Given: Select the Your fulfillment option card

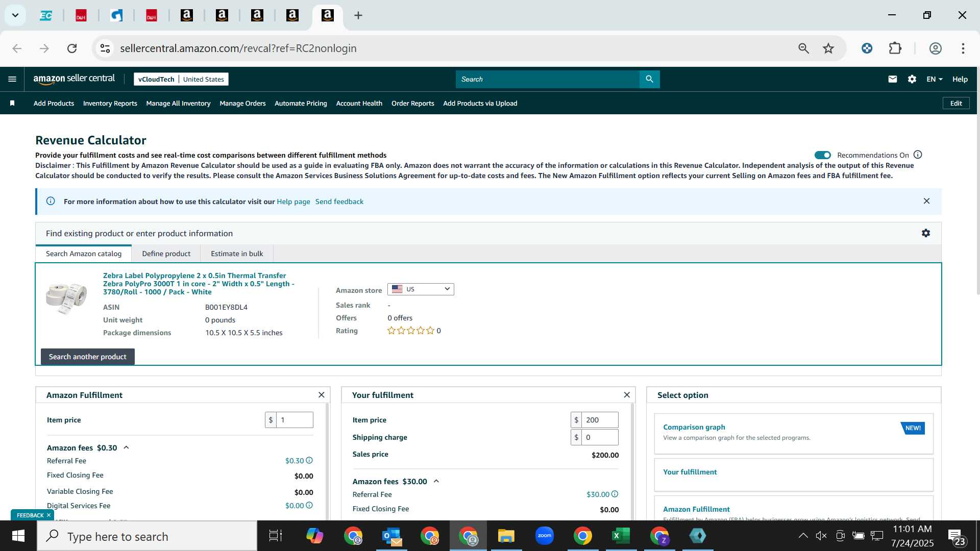Looking at the screenshot, I should 793,474.
